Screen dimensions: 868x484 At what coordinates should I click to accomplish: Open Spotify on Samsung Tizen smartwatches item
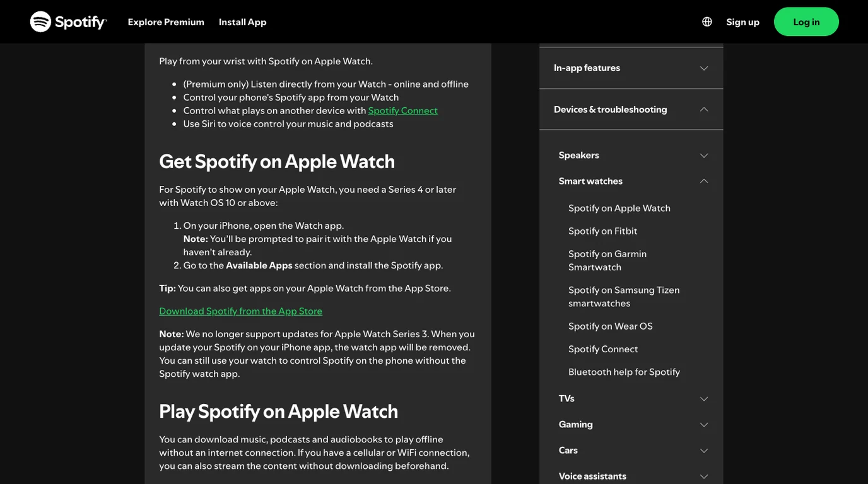[x=623, y=296]
